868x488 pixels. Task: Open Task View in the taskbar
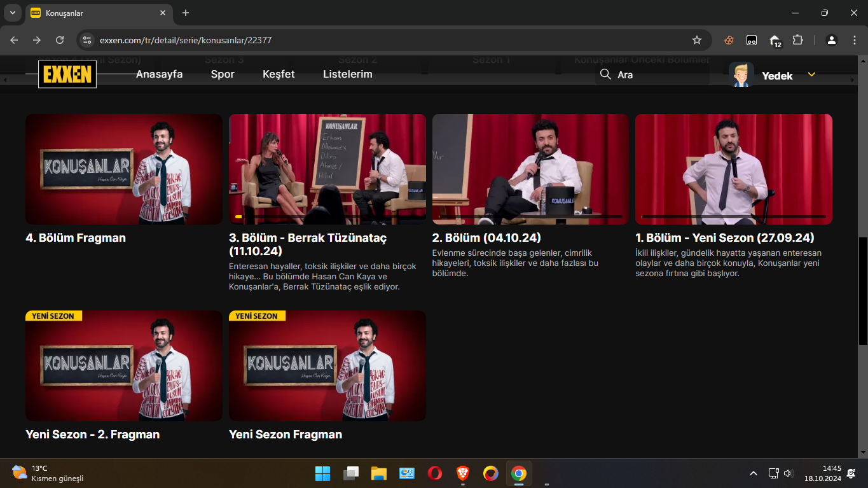(x=351, y=473)
